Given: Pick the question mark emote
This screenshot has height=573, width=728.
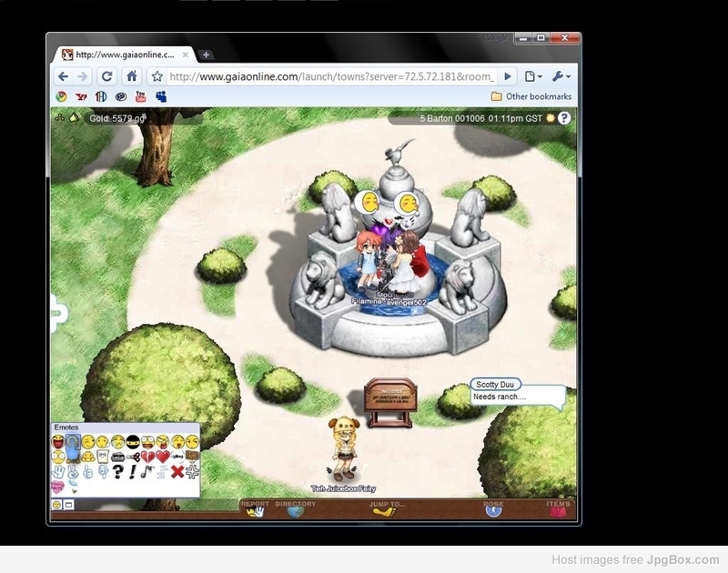Looking at the screenshot, I should 118,472.
